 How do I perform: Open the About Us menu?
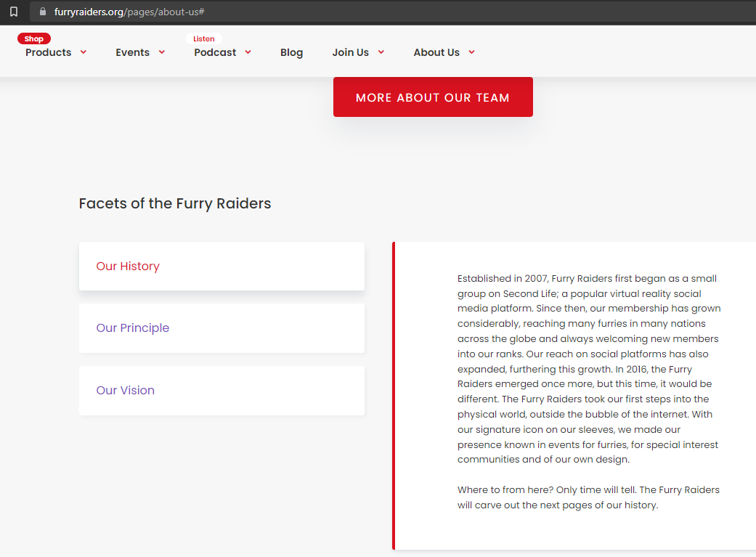pos(436,52)
